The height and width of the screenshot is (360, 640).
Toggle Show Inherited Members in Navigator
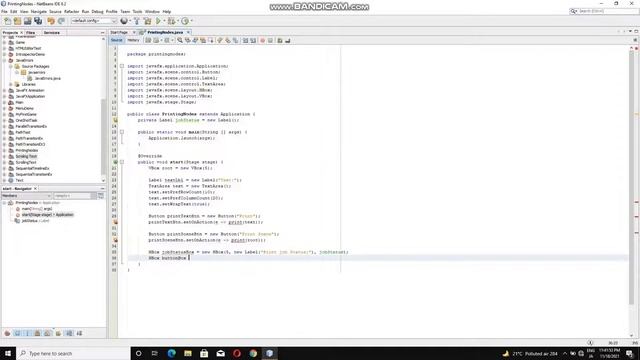pyautogui.click(x=7, y=333)
